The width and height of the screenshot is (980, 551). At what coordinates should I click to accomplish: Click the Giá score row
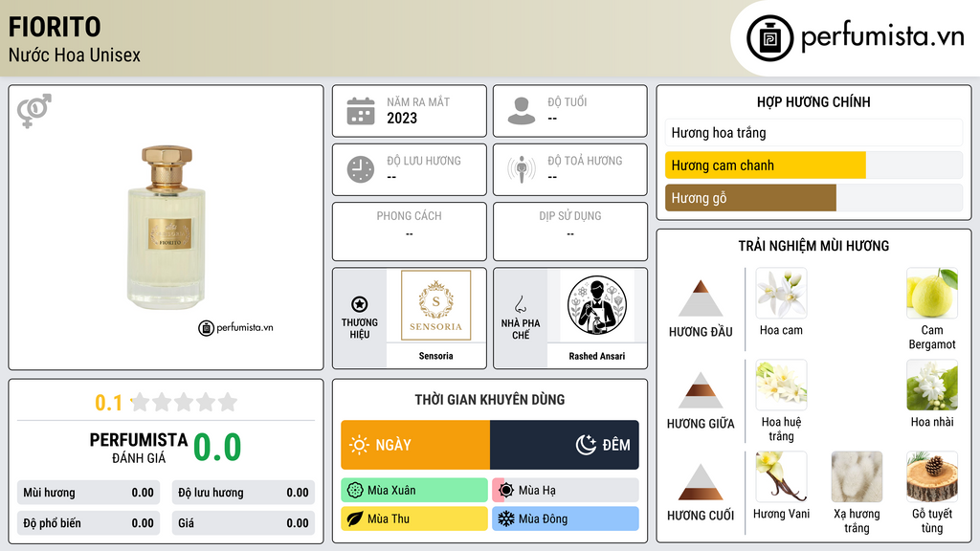pyautogui.click(x=243, y=523)
